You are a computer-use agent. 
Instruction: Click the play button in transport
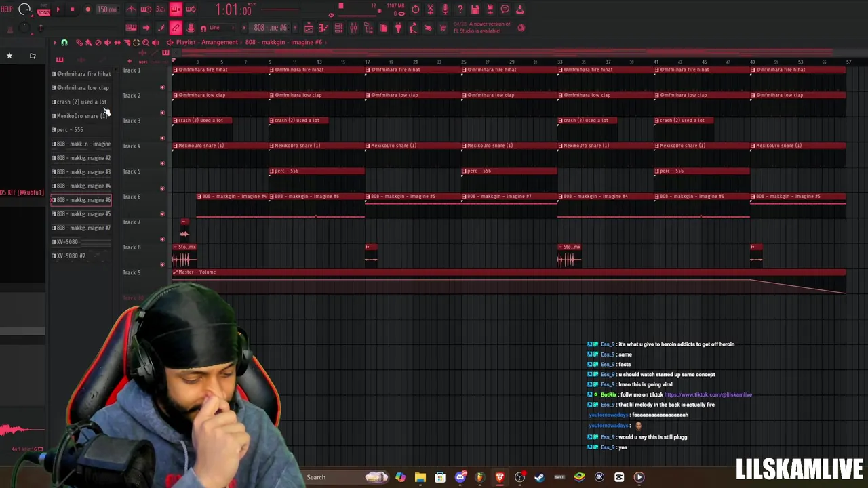58,9
